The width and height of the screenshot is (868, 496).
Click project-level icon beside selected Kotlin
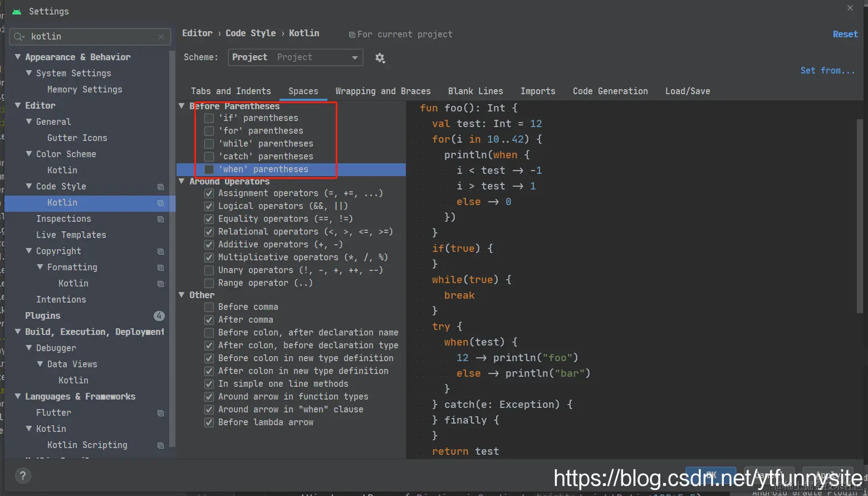click(x=160, y=203)
